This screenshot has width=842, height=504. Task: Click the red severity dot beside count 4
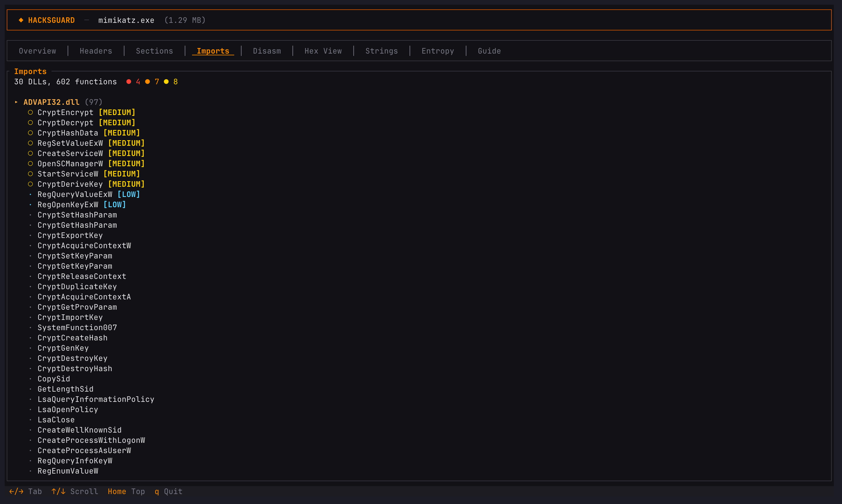tap(129, 81)
